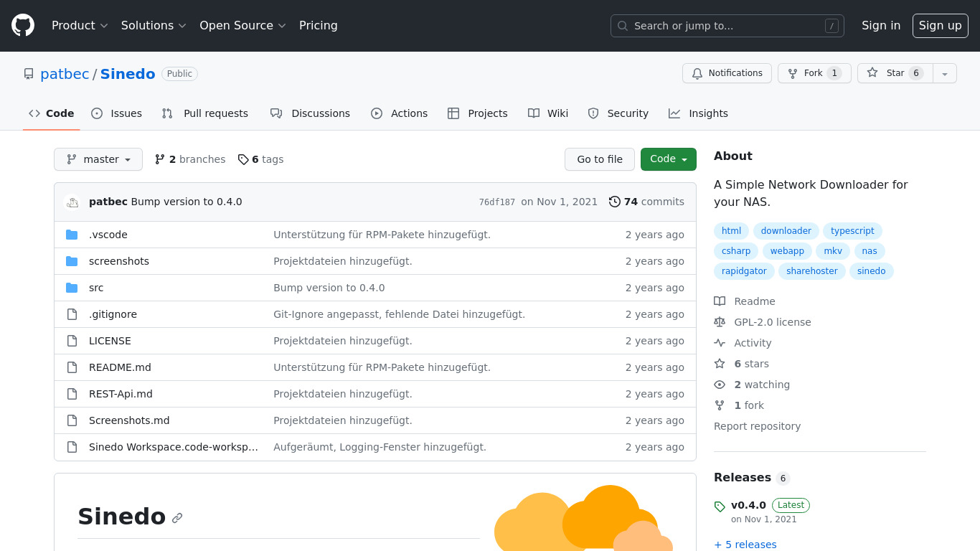Switch to the Code tab
Image resolution: width=980 pixels, height=551 pixels.
coord(51,113)
